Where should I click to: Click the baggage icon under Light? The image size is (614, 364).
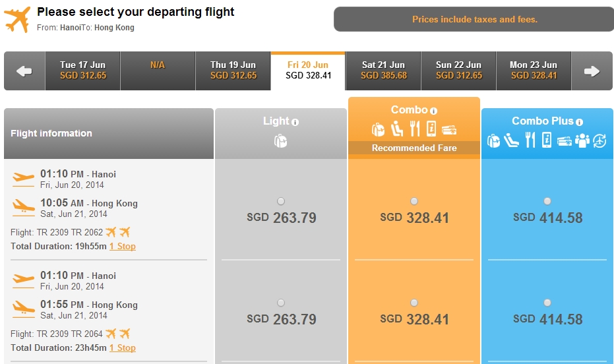(x=280, y=140)
